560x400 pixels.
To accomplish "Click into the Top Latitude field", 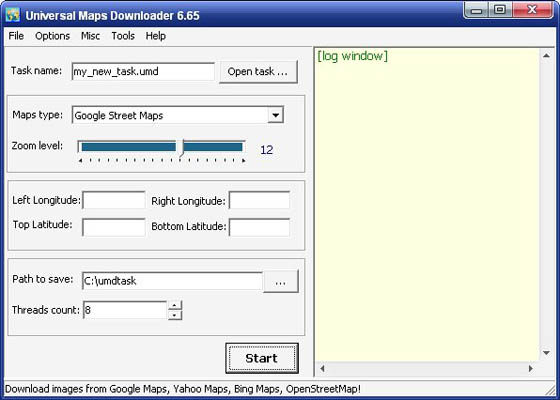I will pyautogui.click(x=114, y=227).
